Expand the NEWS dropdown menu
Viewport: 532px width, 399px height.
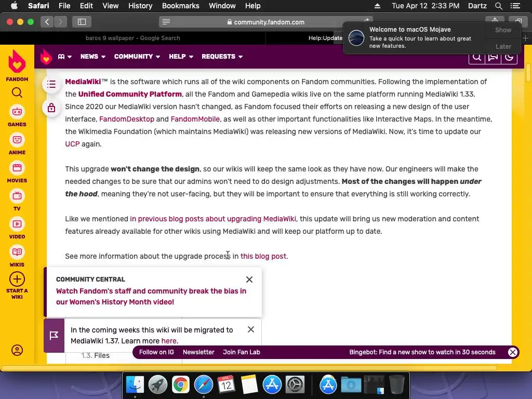(x=92, y=57)
